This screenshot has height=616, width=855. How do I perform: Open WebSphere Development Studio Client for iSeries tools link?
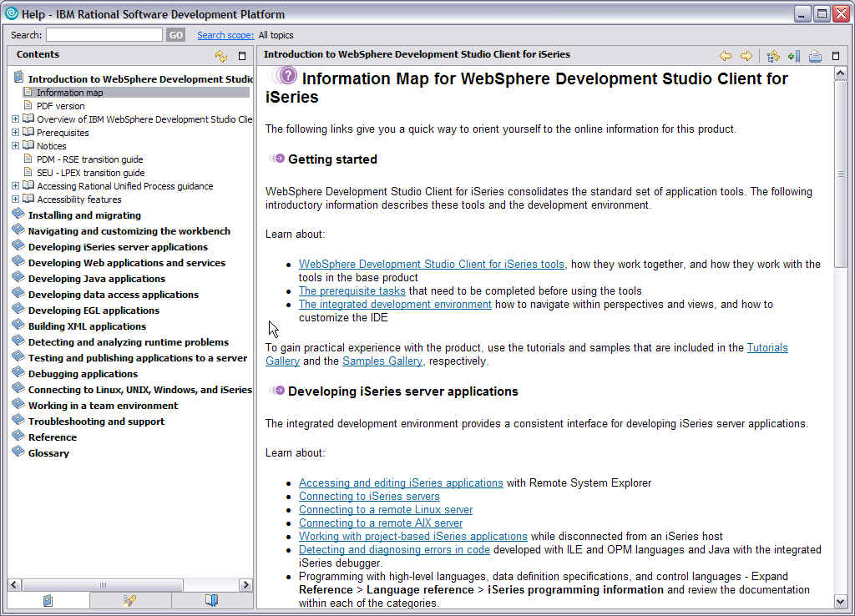pyautogui.click(x=432, y=264)
